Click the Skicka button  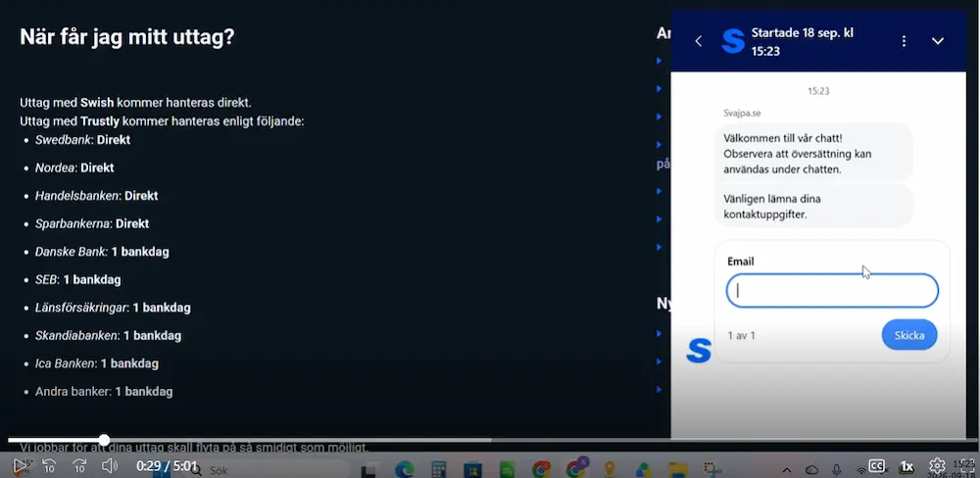click(909, 335)
